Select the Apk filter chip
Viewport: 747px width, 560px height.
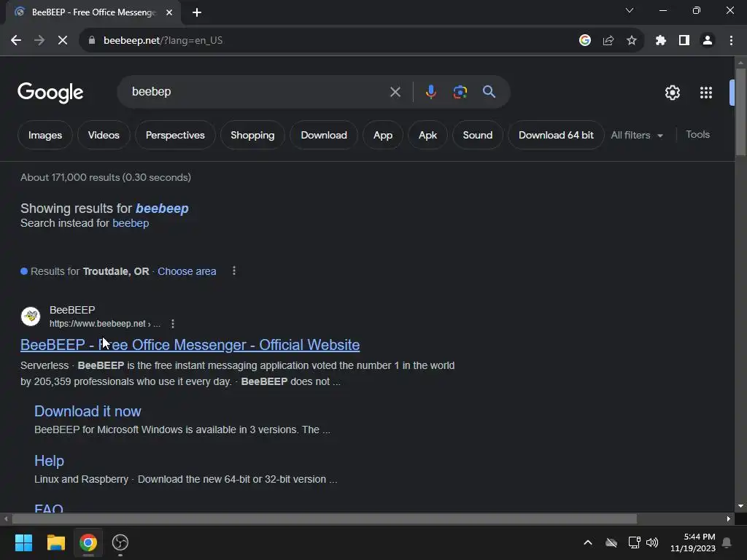pyautogui.click(x=427, y=135)
